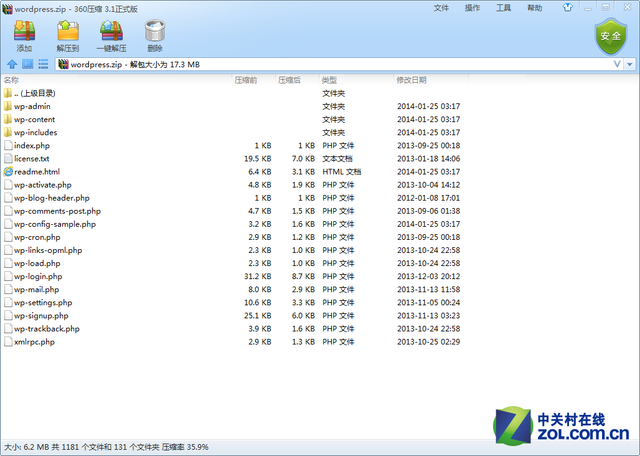Open the address bar path dropdown
Image resolution: width=640 pixels, height=456 pixels.
(x=616, y=65)
